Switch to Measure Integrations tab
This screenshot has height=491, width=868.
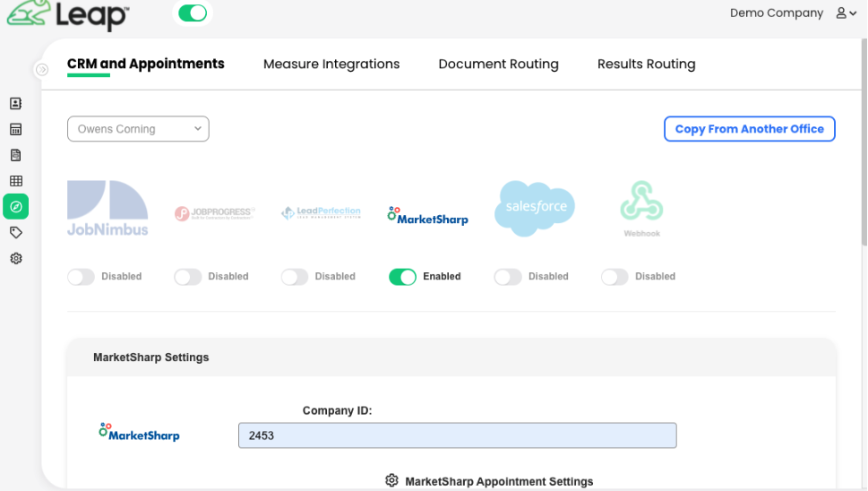331,65
